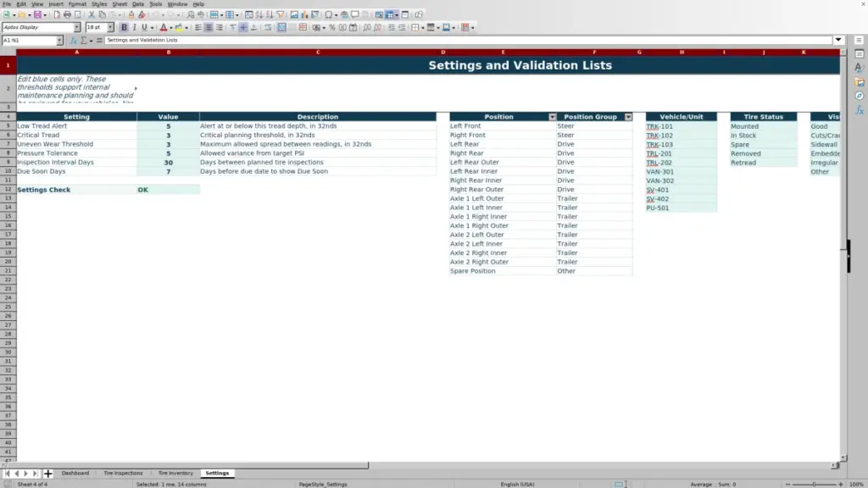This screenshot has width=868, height=488.
Task: Toggle Align Left
Action: coord(198,27)
